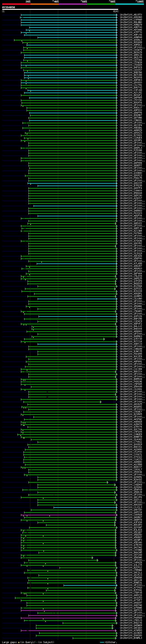Click the cyan alignment bar for UniRef100_Q0PXZ6
The width and height of the screenshot is (146, 644).
[x=78, y=316]
